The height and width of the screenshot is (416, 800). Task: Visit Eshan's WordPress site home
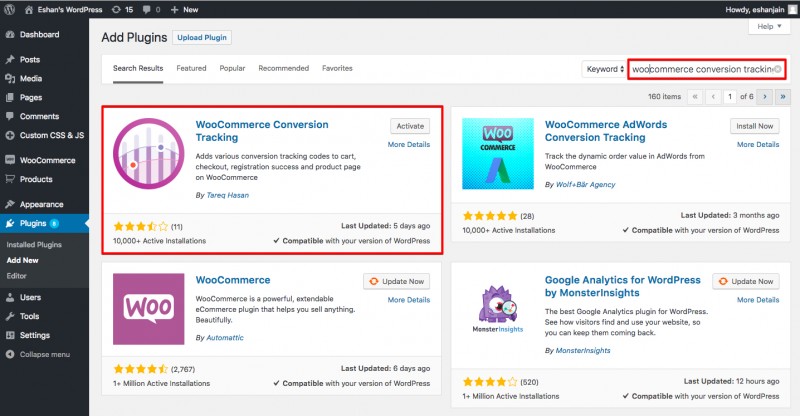[x=63, y=9]
